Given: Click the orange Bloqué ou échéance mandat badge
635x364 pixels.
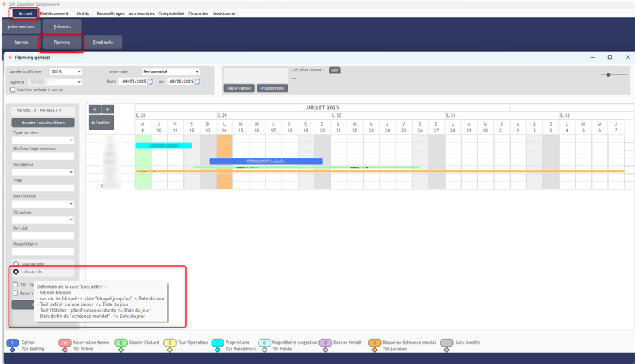Looking at the screenshot, I should pos(374,343).
